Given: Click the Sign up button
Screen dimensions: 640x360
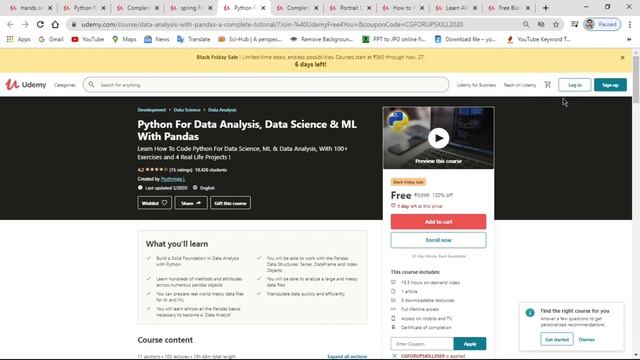Looking at the screenshot, I should pos(610,85).
